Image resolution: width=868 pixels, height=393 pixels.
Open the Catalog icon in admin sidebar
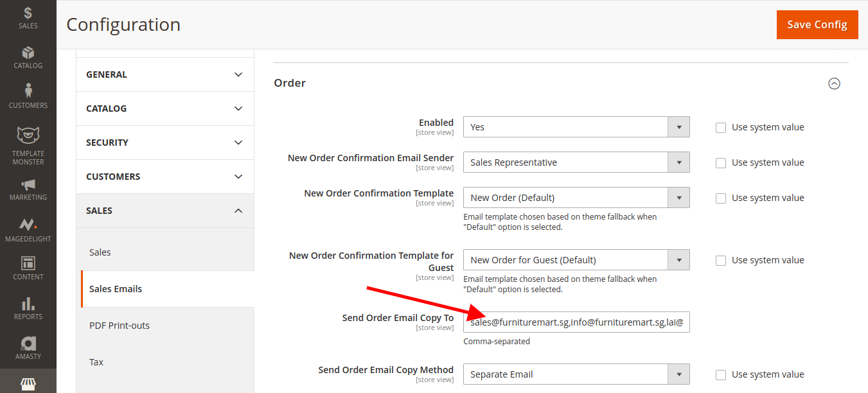(28, 57)
